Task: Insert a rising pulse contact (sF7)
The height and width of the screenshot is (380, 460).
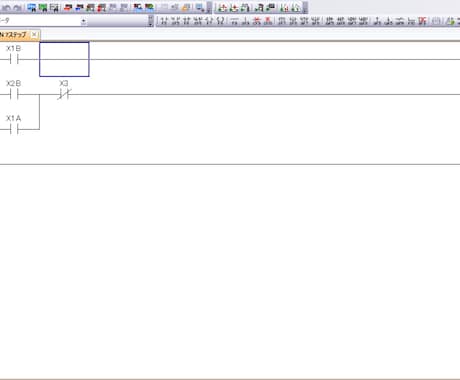Action: (282, 21)
